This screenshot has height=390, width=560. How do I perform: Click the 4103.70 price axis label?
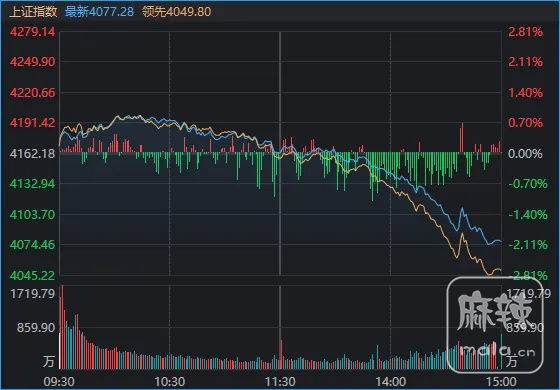pos(32,215)
